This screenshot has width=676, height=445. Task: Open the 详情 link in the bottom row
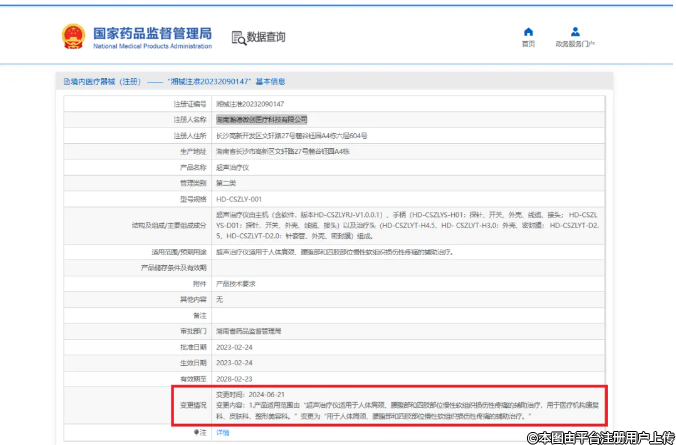[x=222, y=432]
